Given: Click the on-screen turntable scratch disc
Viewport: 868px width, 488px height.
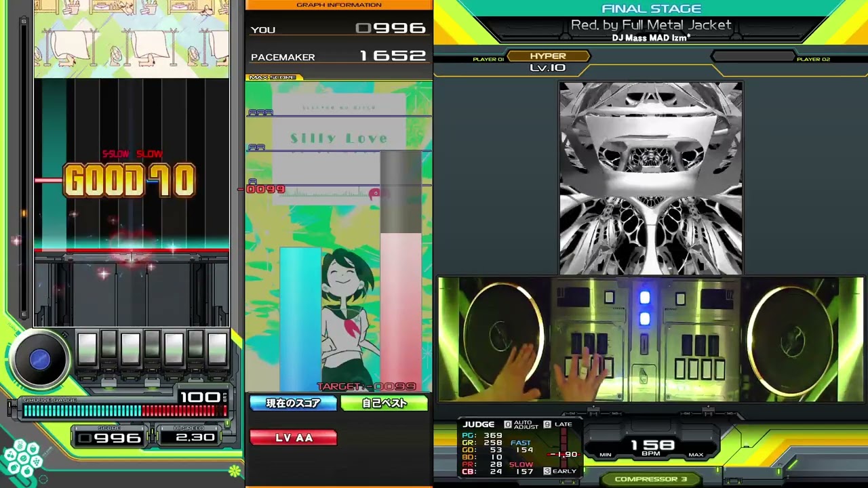Looking at the screenshot, I should click(40, 360).
